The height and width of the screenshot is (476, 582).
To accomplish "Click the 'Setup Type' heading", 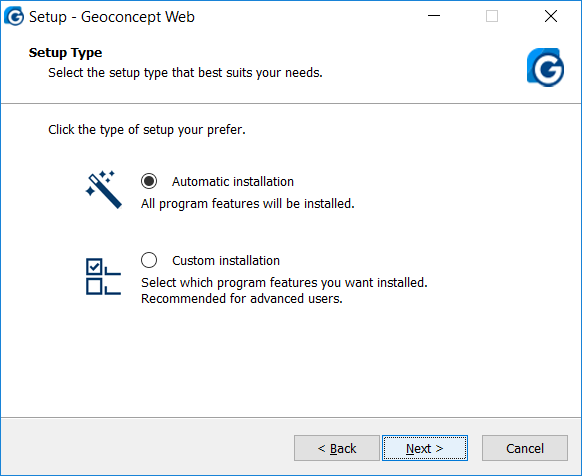I will pos(65,53).
